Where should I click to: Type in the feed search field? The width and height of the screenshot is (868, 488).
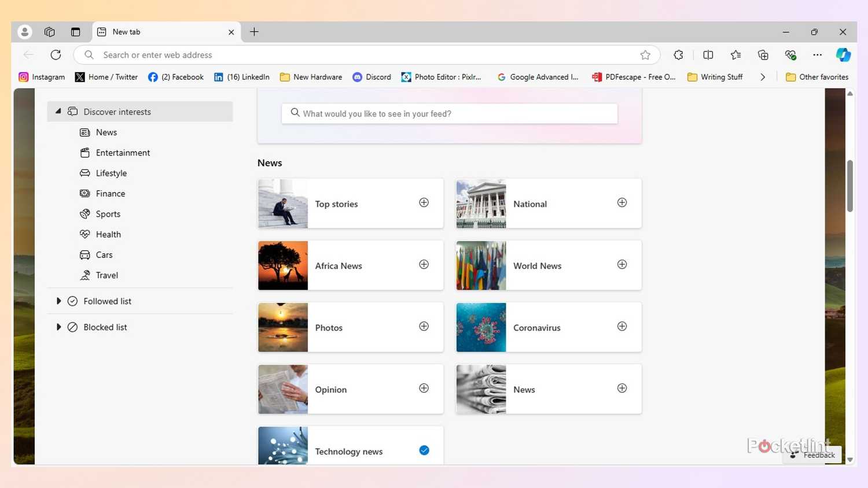pos(449,113)
